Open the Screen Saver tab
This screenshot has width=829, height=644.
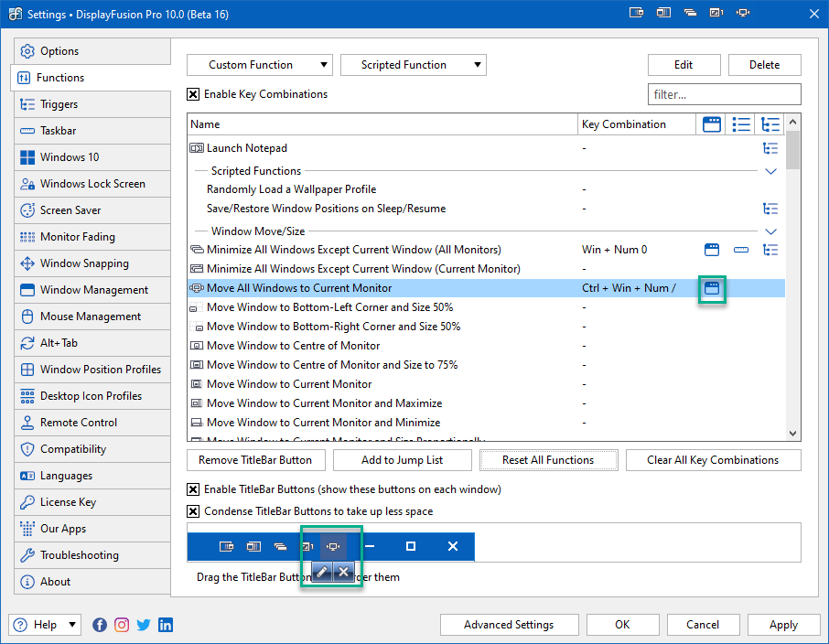[92, 209]
